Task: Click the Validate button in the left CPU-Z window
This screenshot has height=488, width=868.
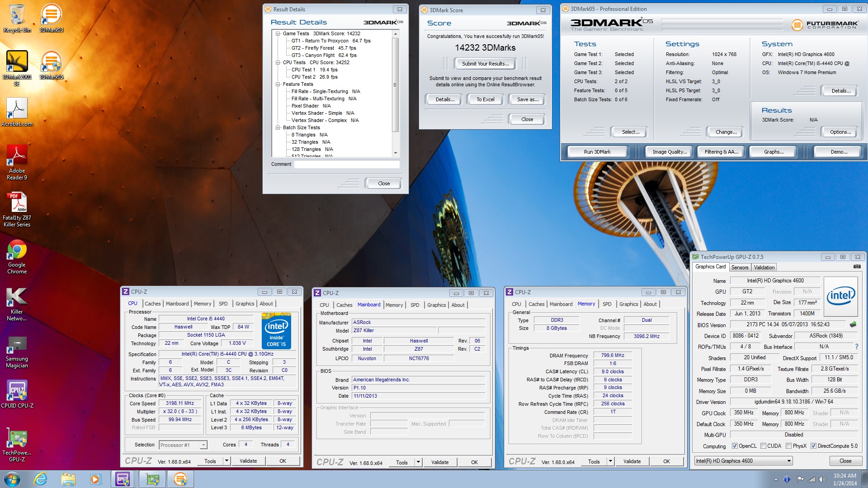Action: point(248,461)
